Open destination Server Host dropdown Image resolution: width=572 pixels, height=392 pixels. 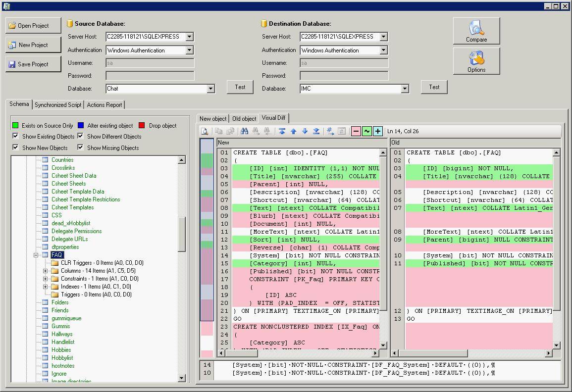coord(383,37)
